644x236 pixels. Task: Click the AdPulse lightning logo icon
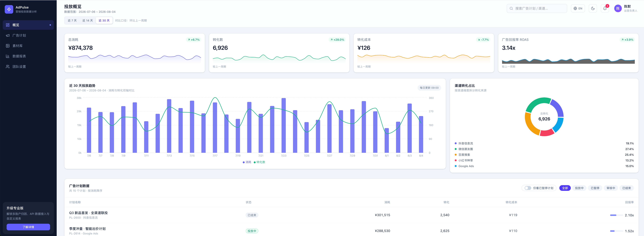(x=9, y=9)
